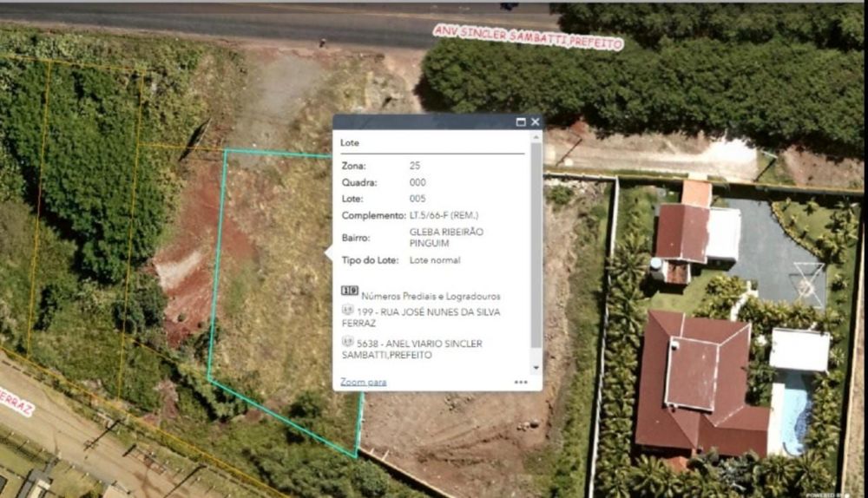This screenshot has height=498, width=868.
Task: Click the swimming pool on the map
Action: (795, 414)
